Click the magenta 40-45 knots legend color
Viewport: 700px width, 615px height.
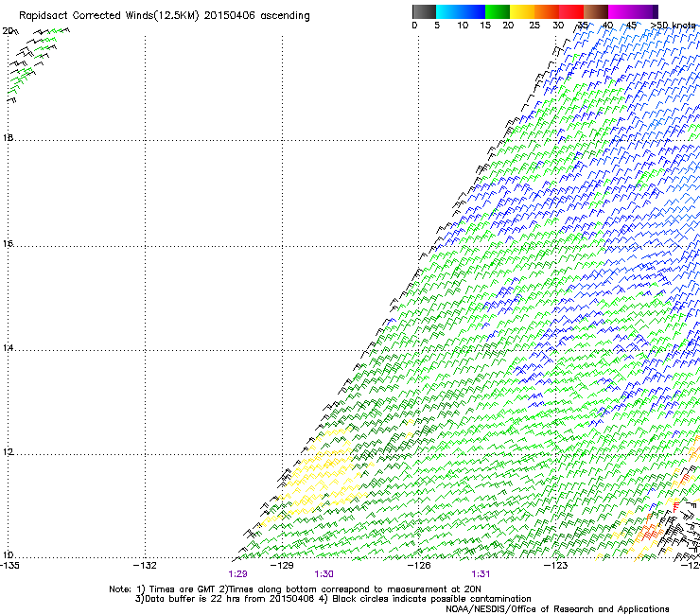pyautogui.click(x=621, y=11)
